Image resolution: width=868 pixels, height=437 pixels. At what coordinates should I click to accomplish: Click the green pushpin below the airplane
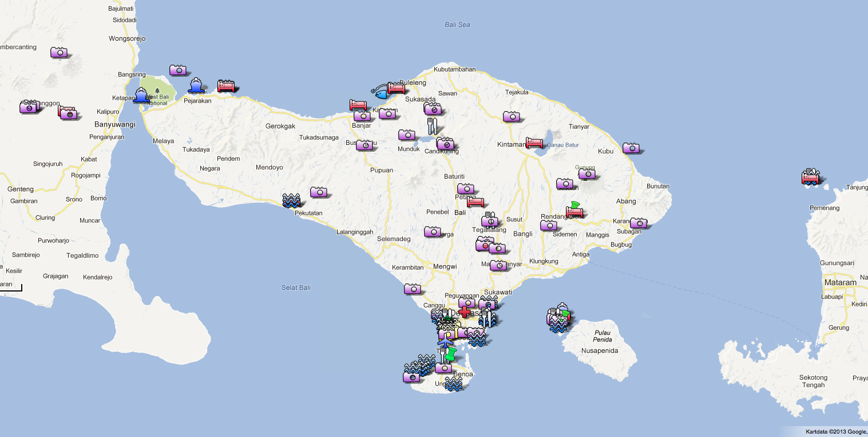[451, 354]
